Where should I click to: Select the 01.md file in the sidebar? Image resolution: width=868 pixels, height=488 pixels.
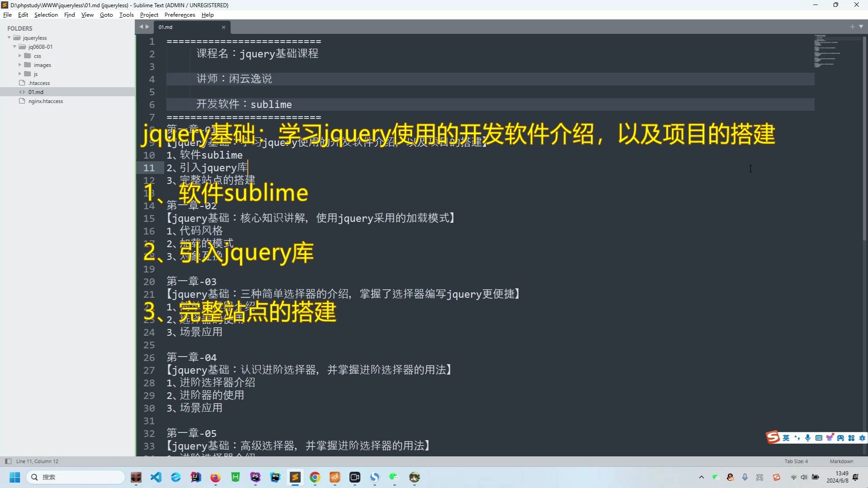[x=36, y=92]
